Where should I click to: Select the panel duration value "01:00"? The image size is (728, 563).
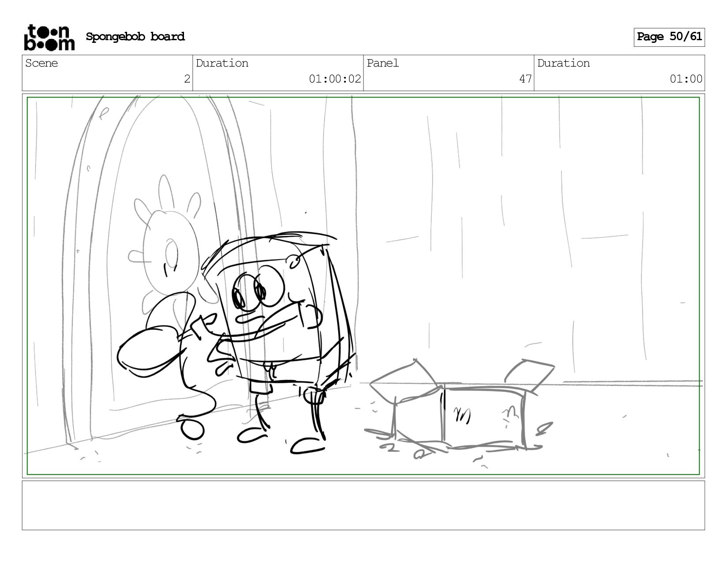coord(686,79)
